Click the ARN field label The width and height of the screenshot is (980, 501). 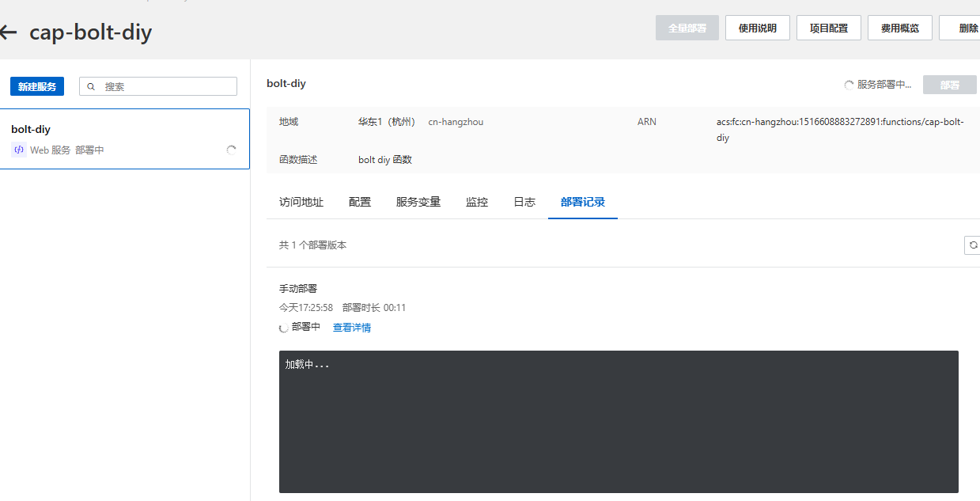pos(647,122)
